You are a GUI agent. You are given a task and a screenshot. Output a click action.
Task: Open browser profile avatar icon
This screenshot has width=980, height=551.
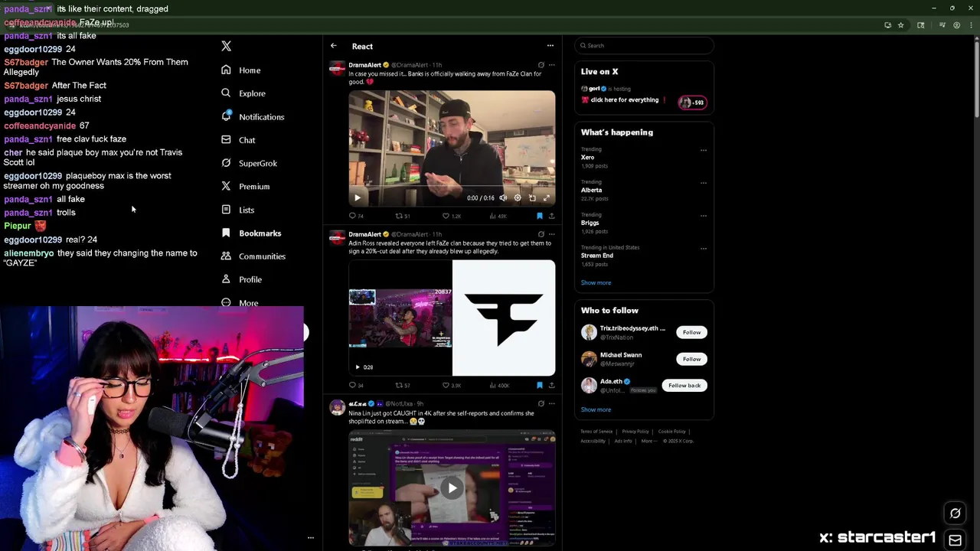pos(956,24)
